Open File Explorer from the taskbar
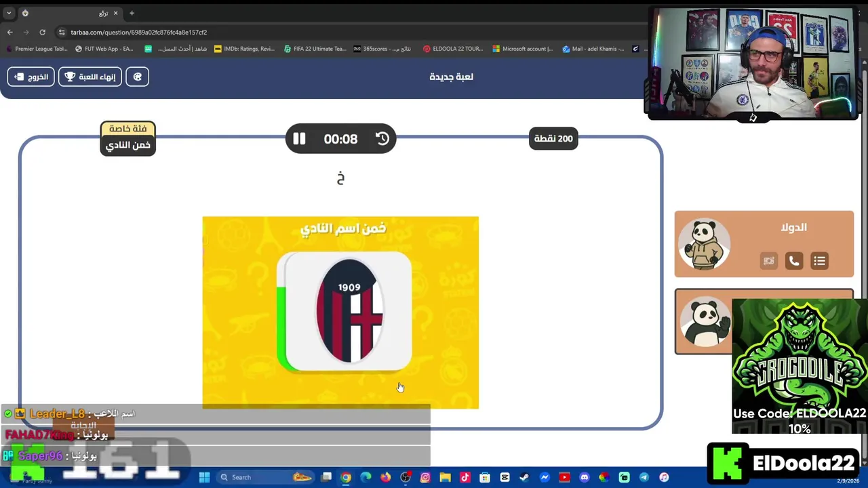This screenshot has width=868, height=488. pos(445,477)
